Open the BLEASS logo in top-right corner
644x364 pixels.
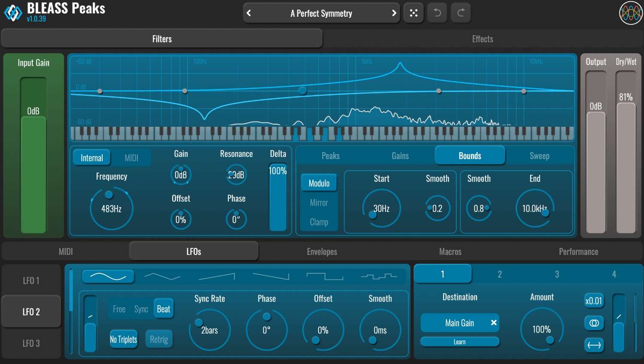point(630,12)
